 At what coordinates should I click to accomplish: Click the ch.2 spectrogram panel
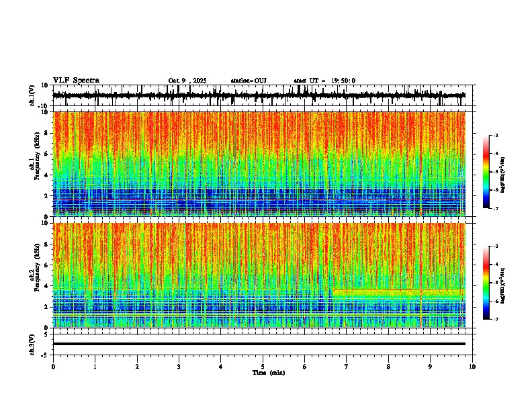259,275
